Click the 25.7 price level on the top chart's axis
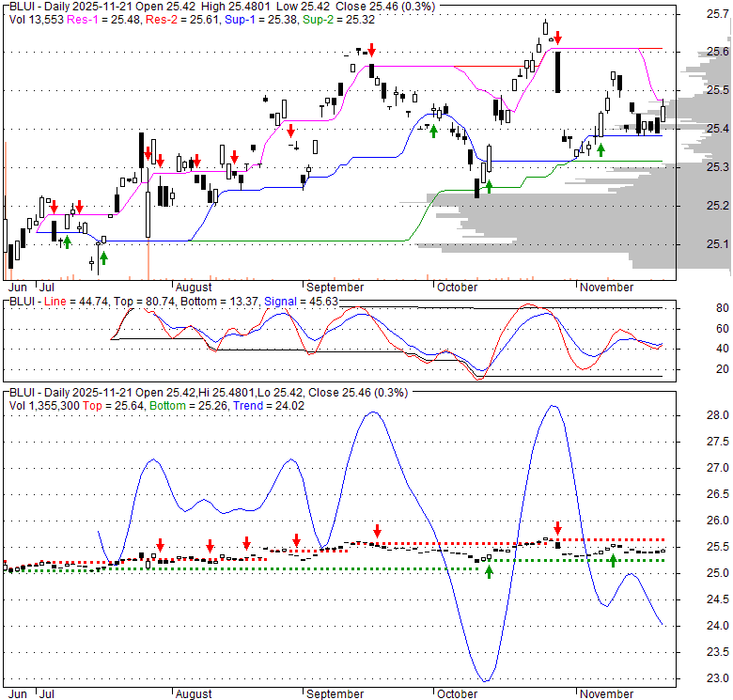The height and width of the screenshot is (700, 733). [718, 13]
